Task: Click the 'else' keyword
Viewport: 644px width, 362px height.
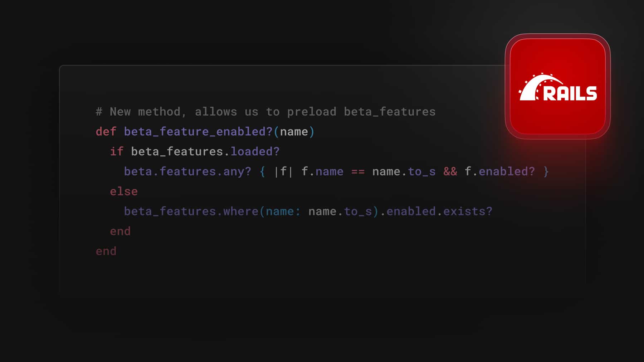Action: 124,192
